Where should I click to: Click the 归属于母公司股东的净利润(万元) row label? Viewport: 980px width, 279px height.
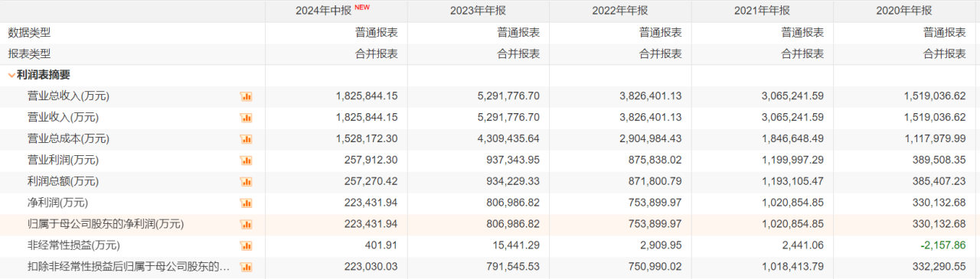point(106,225)
